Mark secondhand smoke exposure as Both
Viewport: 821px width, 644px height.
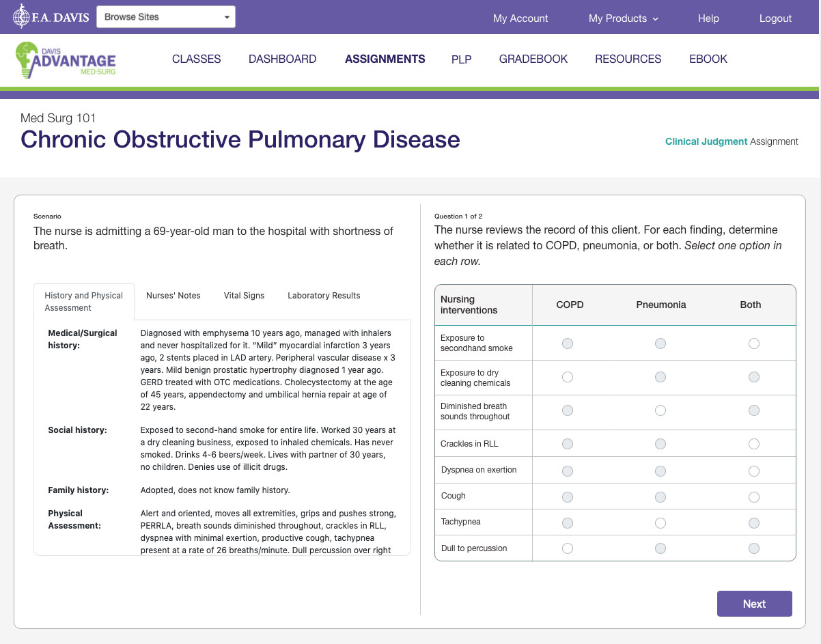754,344
